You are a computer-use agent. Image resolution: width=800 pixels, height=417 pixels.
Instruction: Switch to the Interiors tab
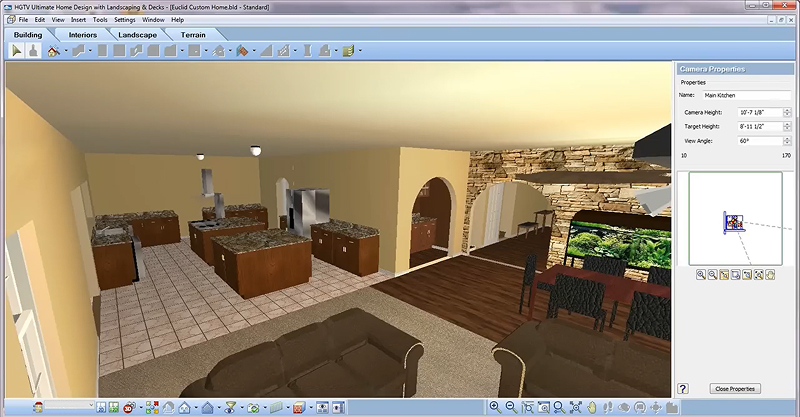[x=83, y=35]
